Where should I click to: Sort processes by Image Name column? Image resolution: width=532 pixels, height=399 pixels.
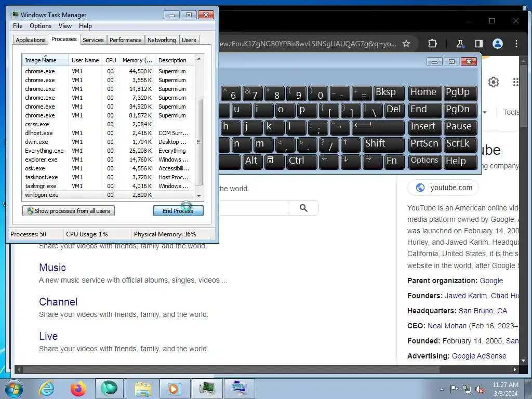45,60
